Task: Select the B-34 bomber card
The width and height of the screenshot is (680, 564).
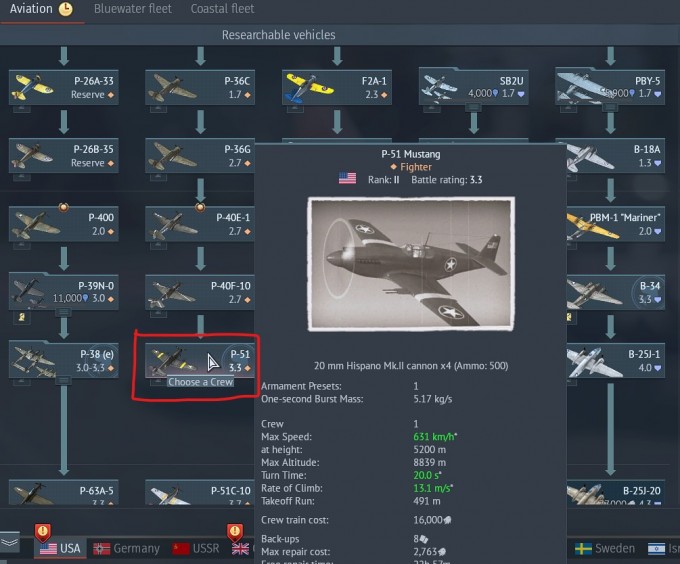Action: point(616,292)
